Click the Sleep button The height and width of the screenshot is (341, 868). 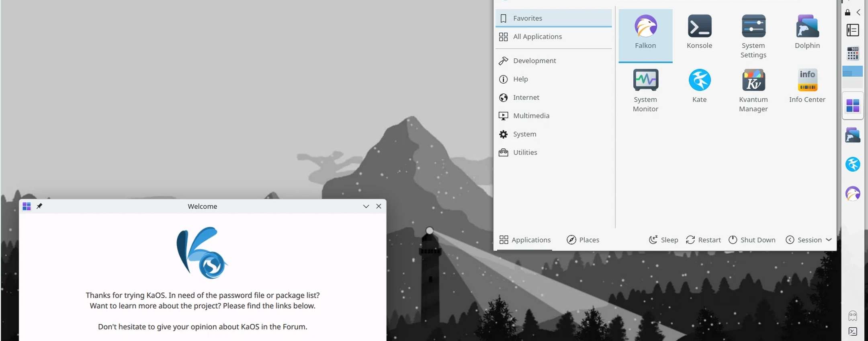(x=663, y=240)
